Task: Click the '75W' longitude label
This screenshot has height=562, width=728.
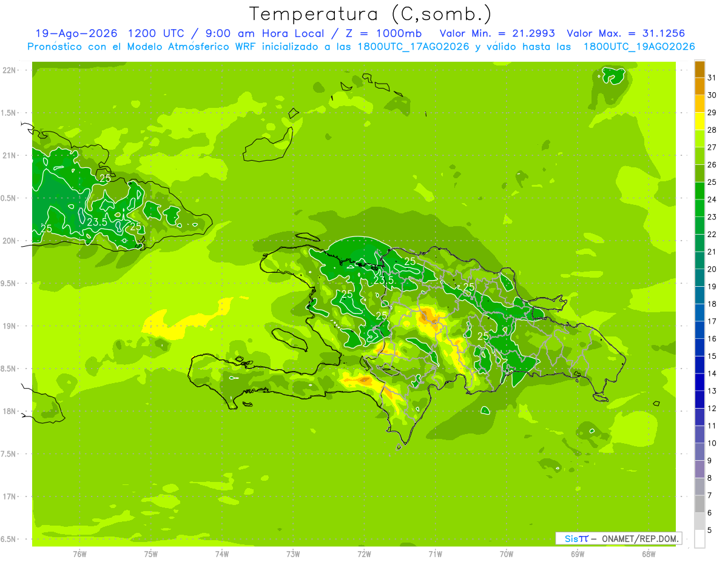Action: click(150, 554)
